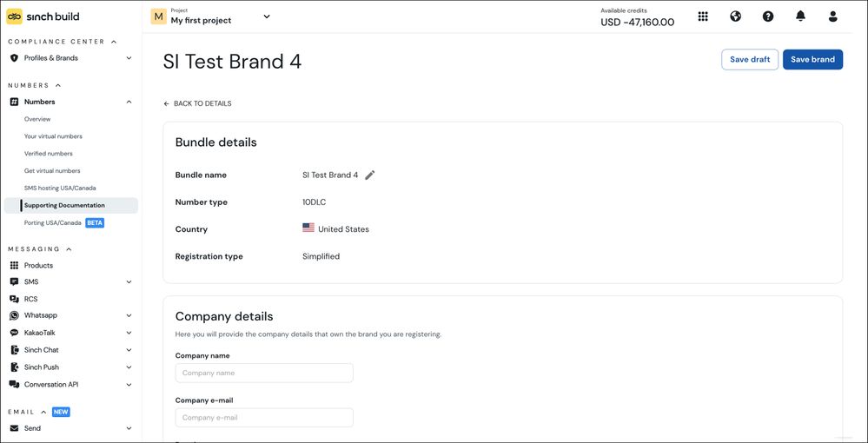Image resolution: width=868 pixels, height=443 pixels.
Task: Expand the KakaoTalk submenu chevron
Action: tap(129, 333)
